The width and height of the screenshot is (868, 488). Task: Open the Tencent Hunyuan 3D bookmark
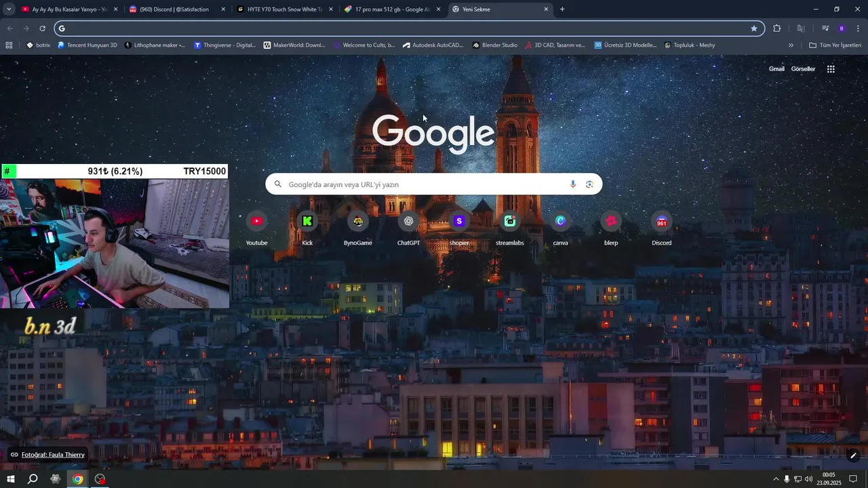pos(87,45)
